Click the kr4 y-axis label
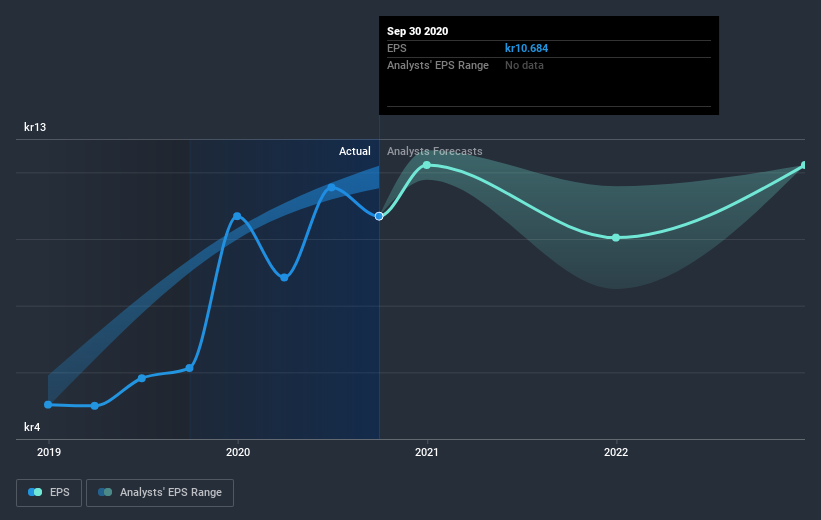Screen dimensions: 821x520 click(x=33, y=428)
